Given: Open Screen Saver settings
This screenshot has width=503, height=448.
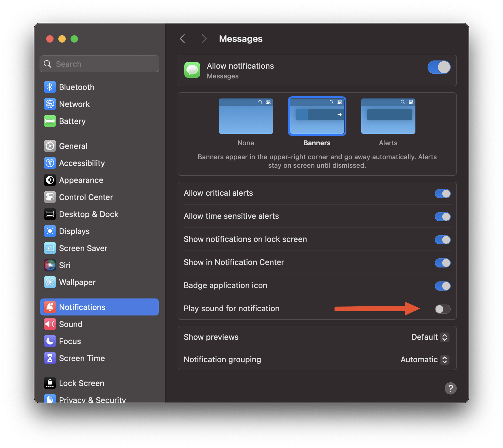Looking at the screenshot, I should click(83, 248).
